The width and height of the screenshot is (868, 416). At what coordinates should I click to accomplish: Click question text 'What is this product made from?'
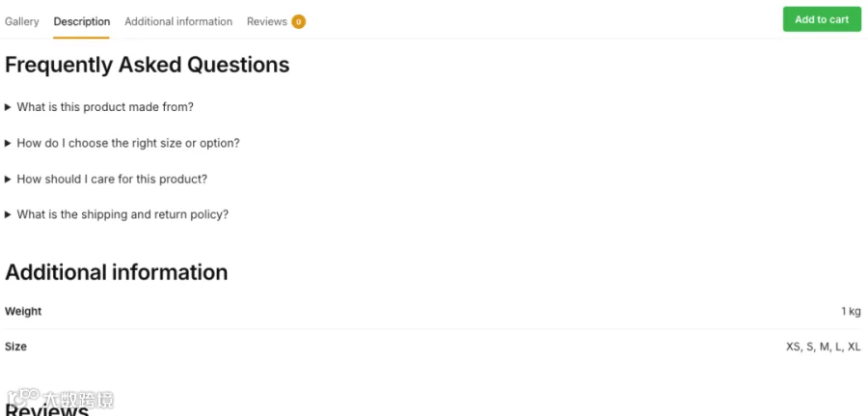105,107
